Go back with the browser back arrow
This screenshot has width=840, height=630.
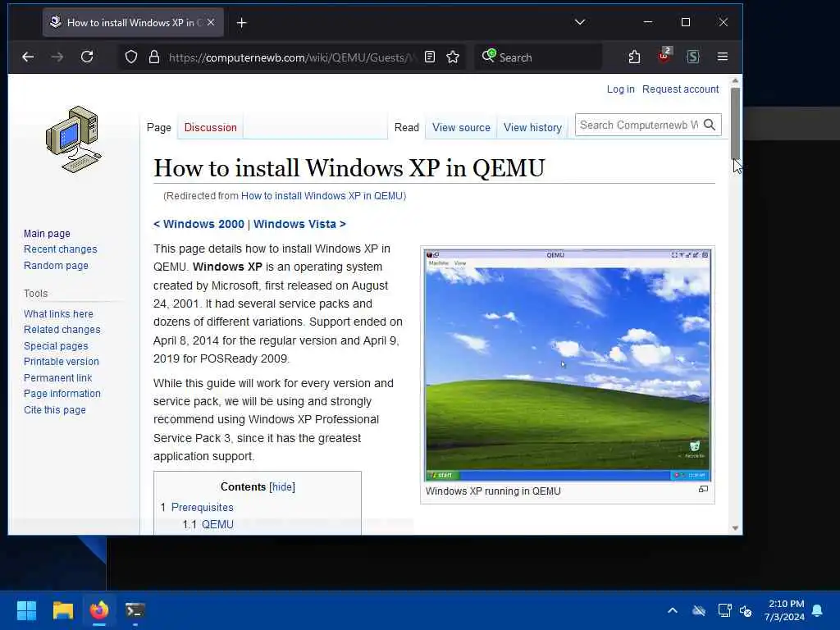(x=28, y=57)
